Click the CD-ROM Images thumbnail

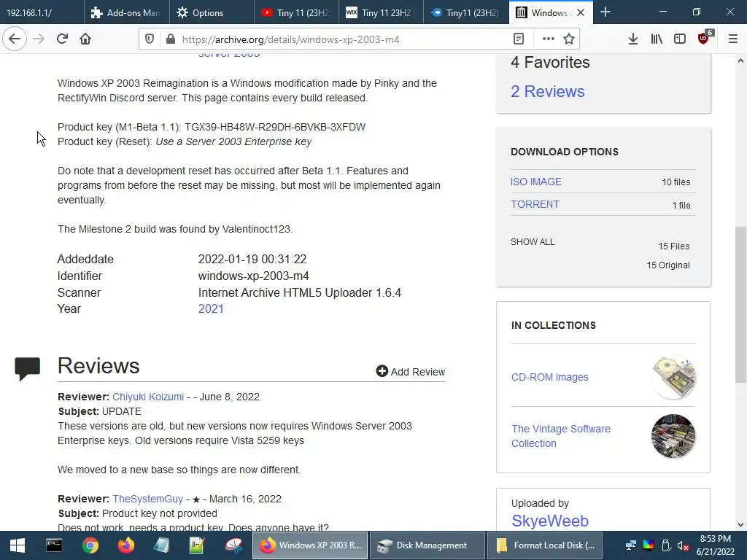point(673,377)
